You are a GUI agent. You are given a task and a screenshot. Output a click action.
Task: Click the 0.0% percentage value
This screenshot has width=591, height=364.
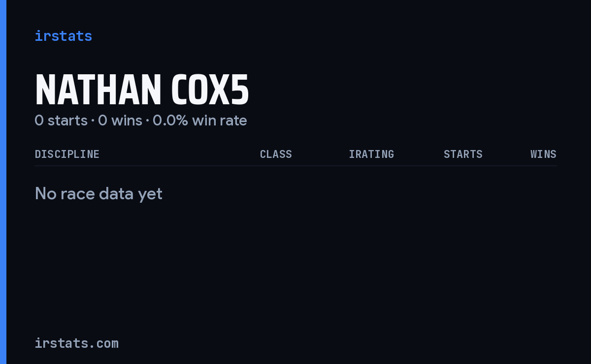pos(170,121)
